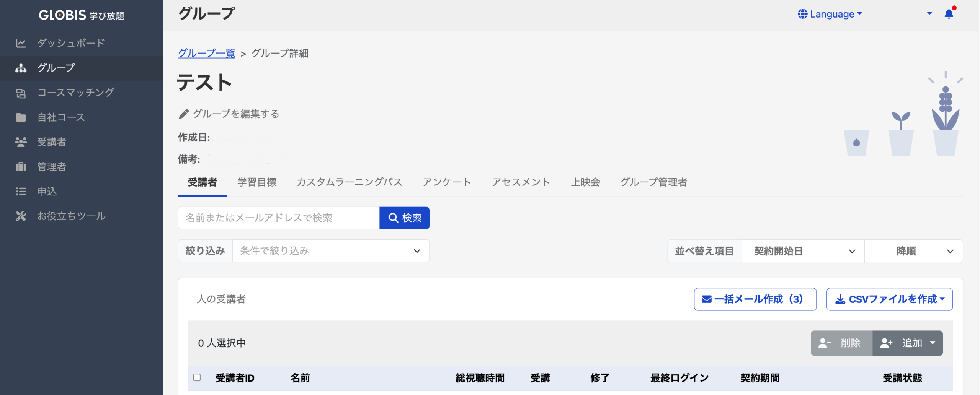This screenshot has width=980, height=395.
Task: Click the dashboard chart icon in sidebar
Action: pyautogui.click(x=21, y=43)
